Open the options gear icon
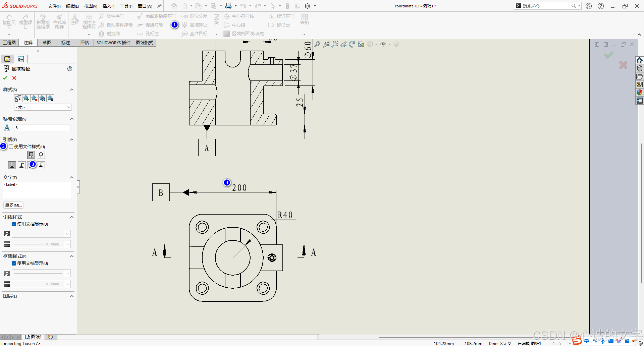 [x=308, y=6]
